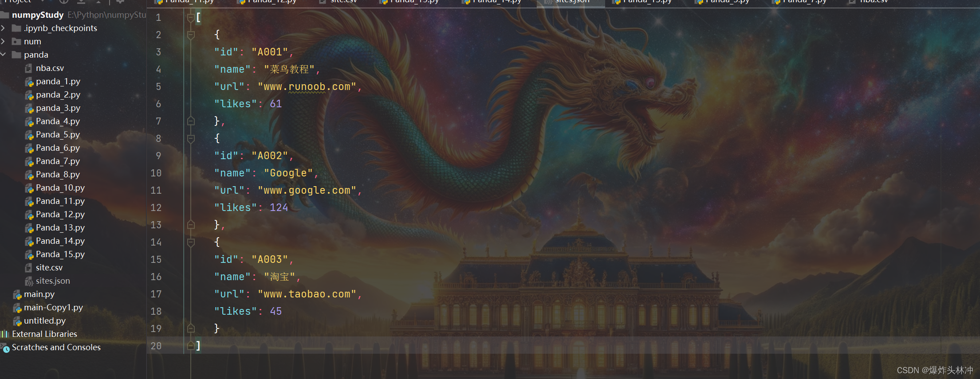Click the "A002" id value
This screenshot has width=980, height=379.
[x=270, y=156]
